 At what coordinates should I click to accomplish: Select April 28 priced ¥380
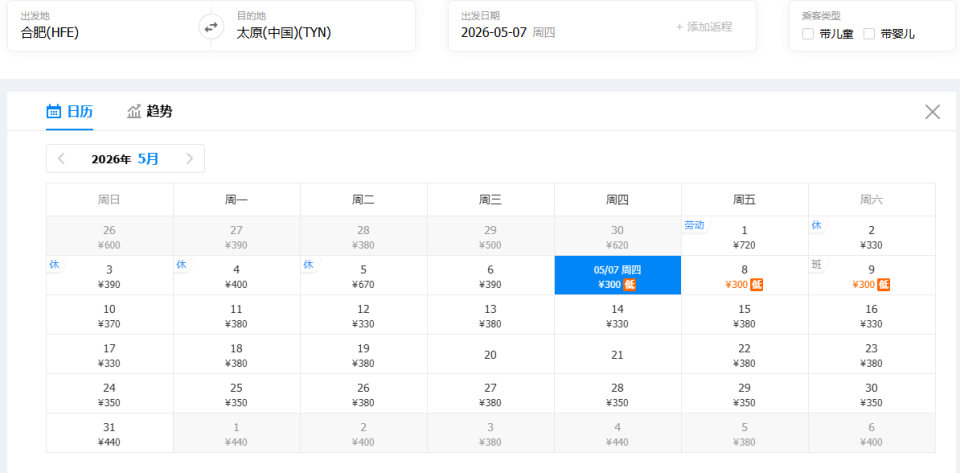[x=364, y=236]
